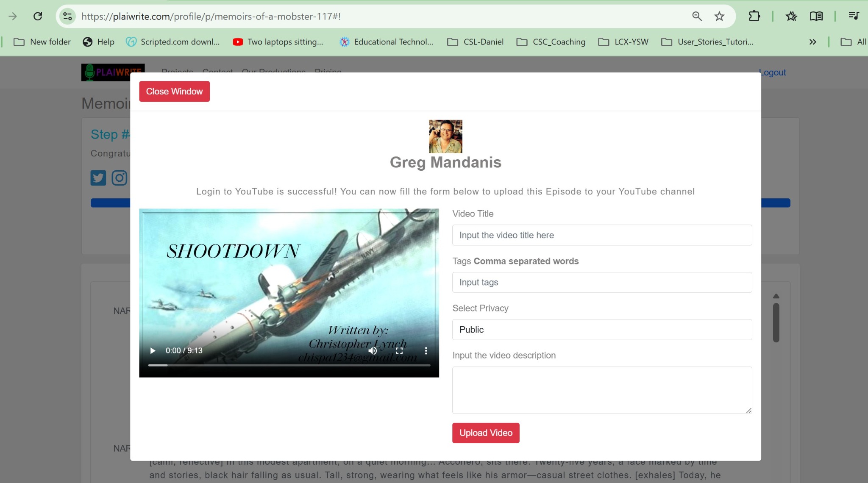
Task: Open the media control playlist icon
Action: tap(854, 17)
